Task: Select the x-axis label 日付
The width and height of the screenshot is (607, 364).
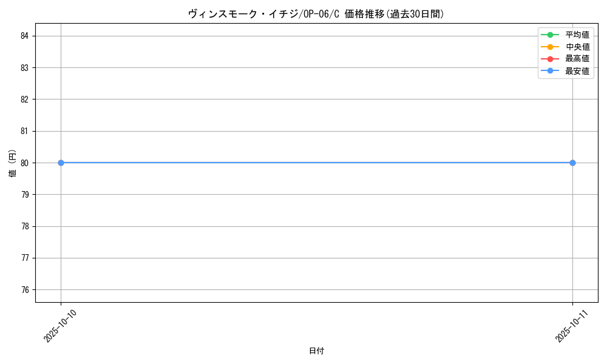Action: coord(316,351)
